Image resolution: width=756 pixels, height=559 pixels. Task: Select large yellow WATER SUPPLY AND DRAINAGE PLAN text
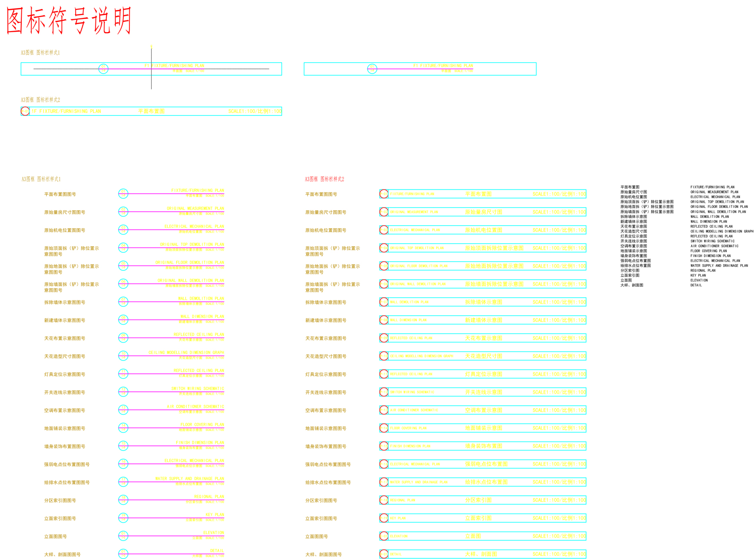click(189, 479)
